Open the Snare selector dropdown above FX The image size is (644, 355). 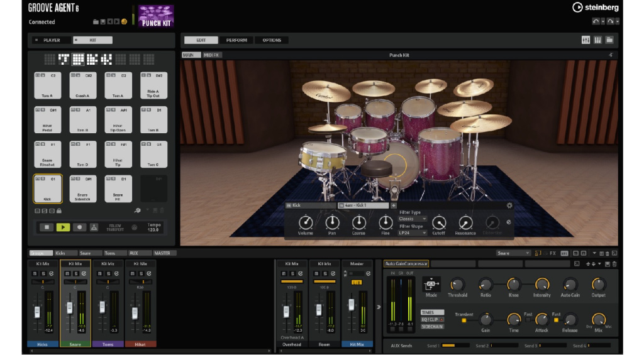point(513,253)
